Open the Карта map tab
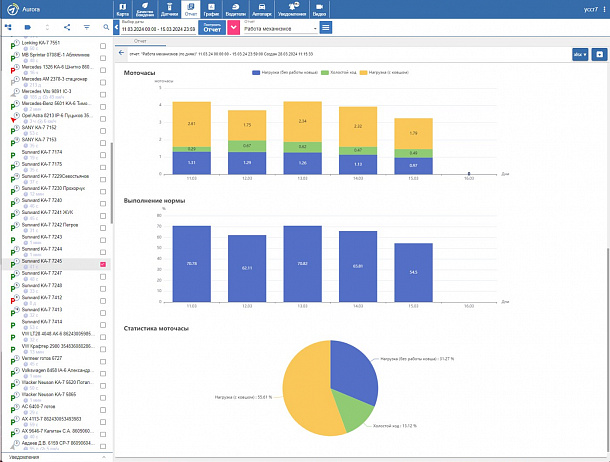The width and height of the screenshot is (610, 462). tap(123, 9)
